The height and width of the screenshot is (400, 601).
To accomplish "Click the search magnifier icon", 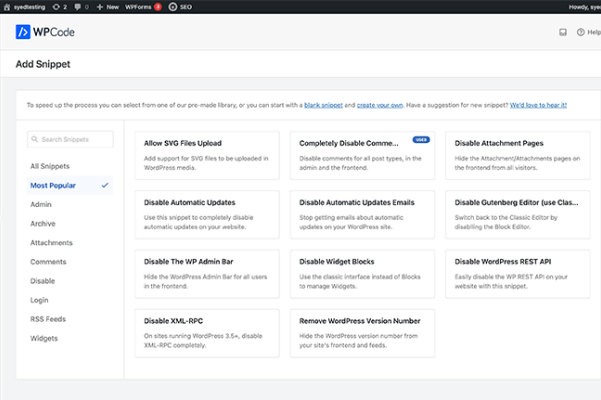I will [x=34, y=139].
